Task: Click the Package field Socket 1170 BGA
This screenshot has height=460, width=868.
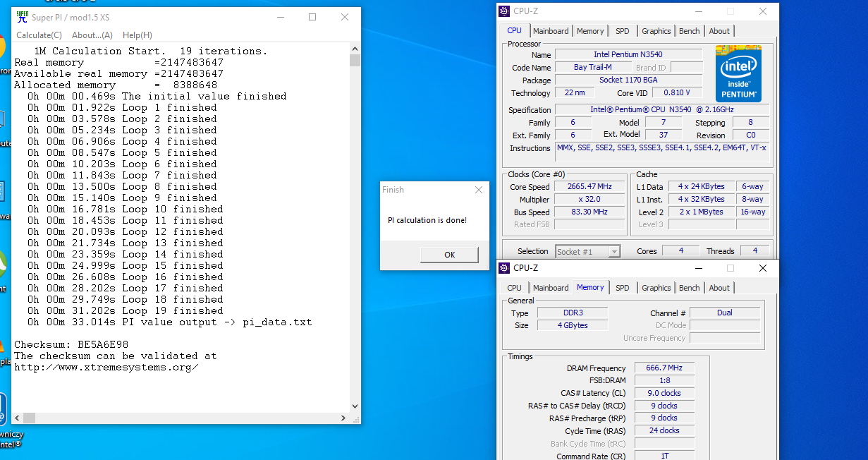Action: pyautogui.click(x=628, y=80)
